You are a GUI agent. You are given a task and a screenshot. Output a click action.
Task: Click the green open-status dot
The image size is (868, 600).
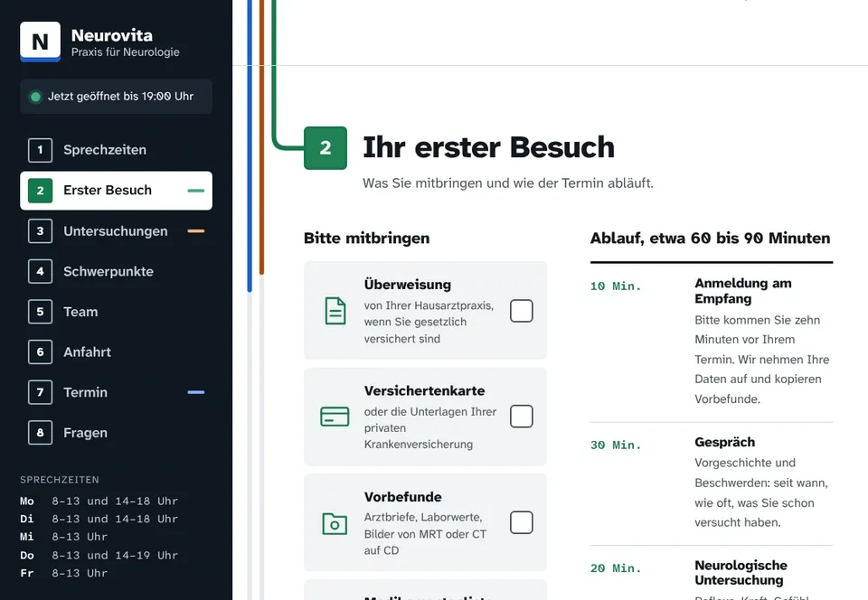tap(35, 97)
